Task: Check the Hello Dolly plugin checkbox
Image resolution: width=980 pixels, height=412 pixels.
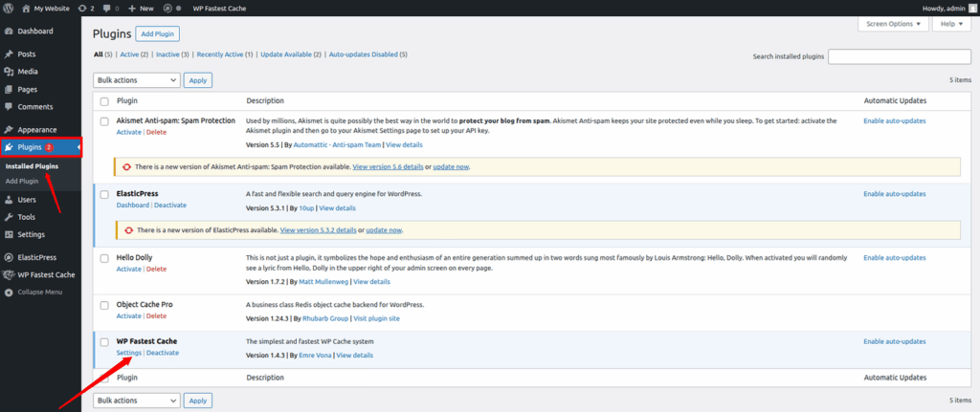Action: coord(104,258)
